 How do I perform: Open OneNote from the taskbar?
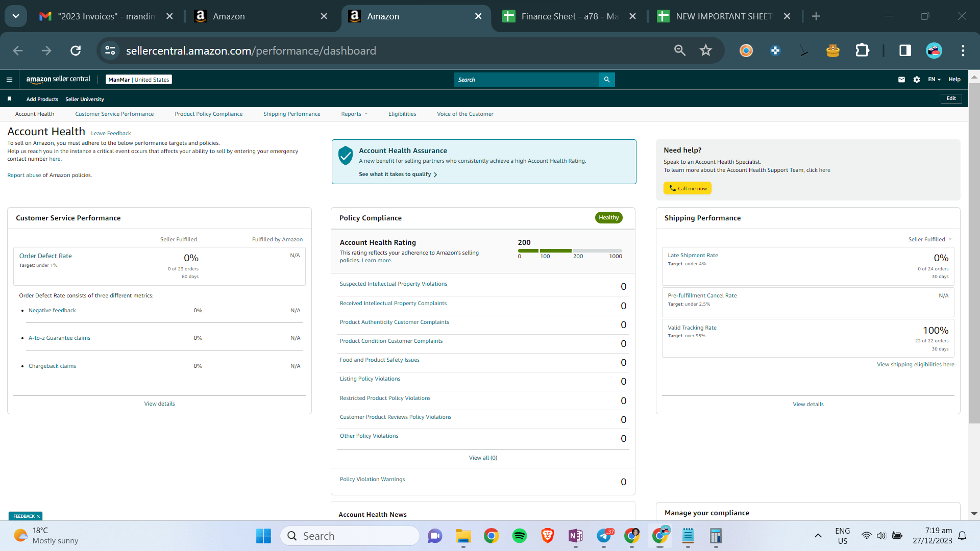576,536
